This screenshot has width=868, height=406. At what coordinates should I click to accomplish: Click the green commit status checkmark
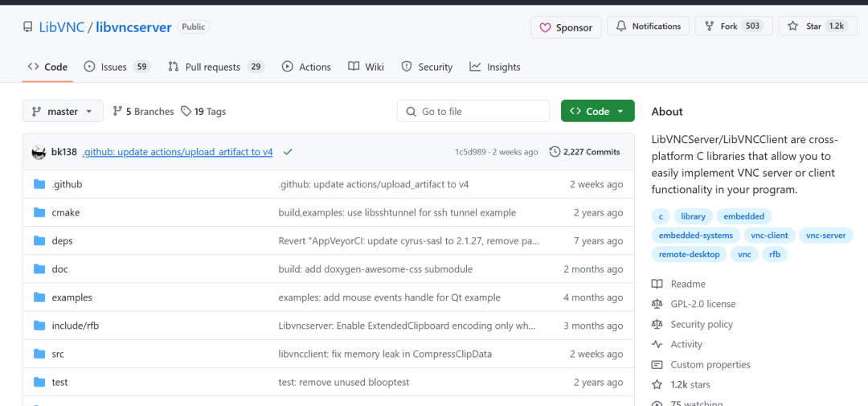tap(288, 152)
